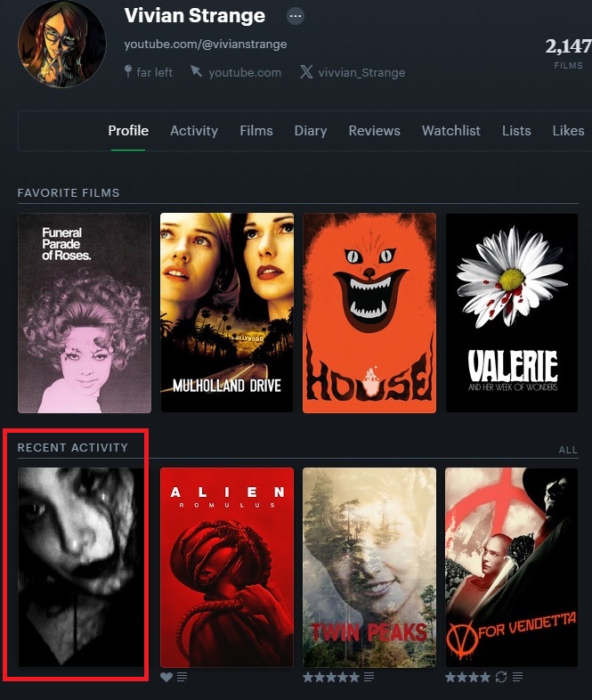The image size is (592, 700).
Task: Select the Profile tab
Action: tap(128, 131)
